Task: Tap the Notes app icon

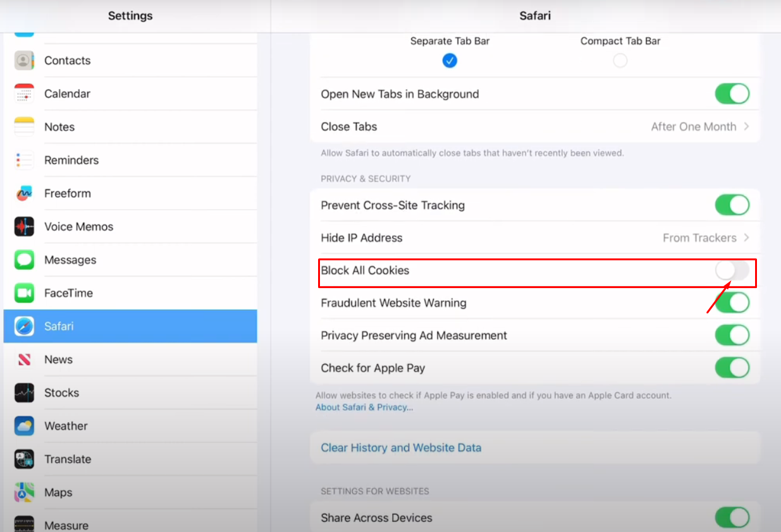Action: pyautogui.click(x=24, y=127)
